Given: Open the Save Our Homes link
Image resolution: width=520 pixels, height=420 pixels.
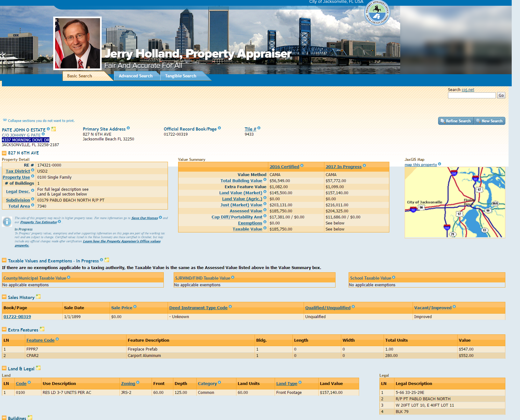Looking at the screenshot, I should 145,218.
